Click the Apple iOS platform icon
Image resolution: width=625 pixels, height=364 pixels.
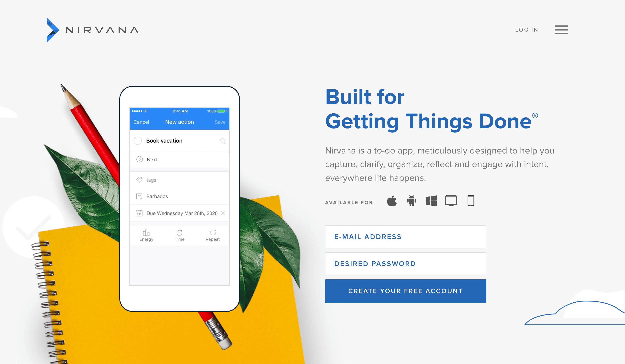coord(392,200)
